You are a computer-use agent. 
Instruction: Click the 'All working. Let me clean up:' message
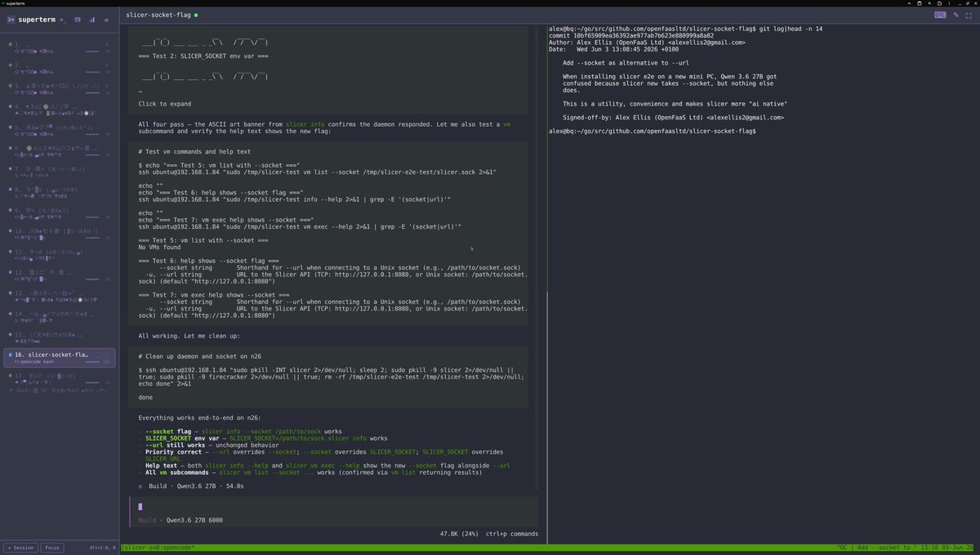coord(189,336)
